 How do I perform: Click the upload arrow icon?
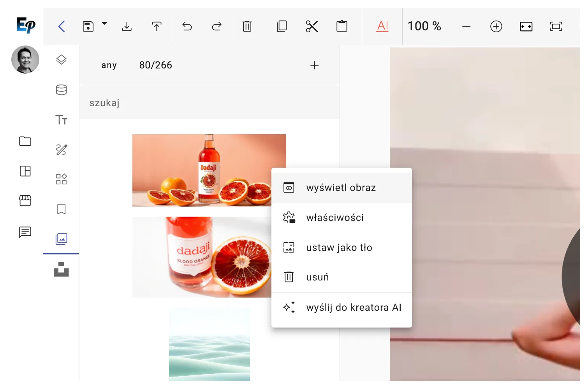(x=157, y=26)
